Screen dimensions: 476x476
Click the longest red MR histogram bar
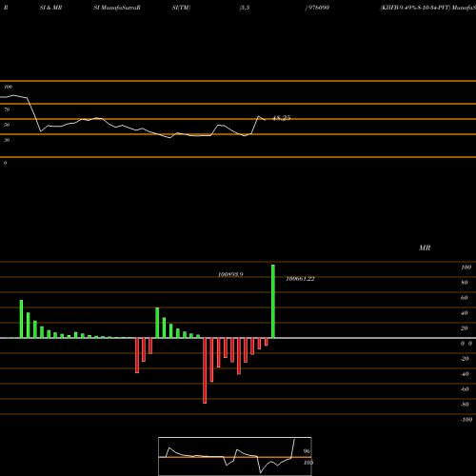pyautogui.click(x=205, y=370)
